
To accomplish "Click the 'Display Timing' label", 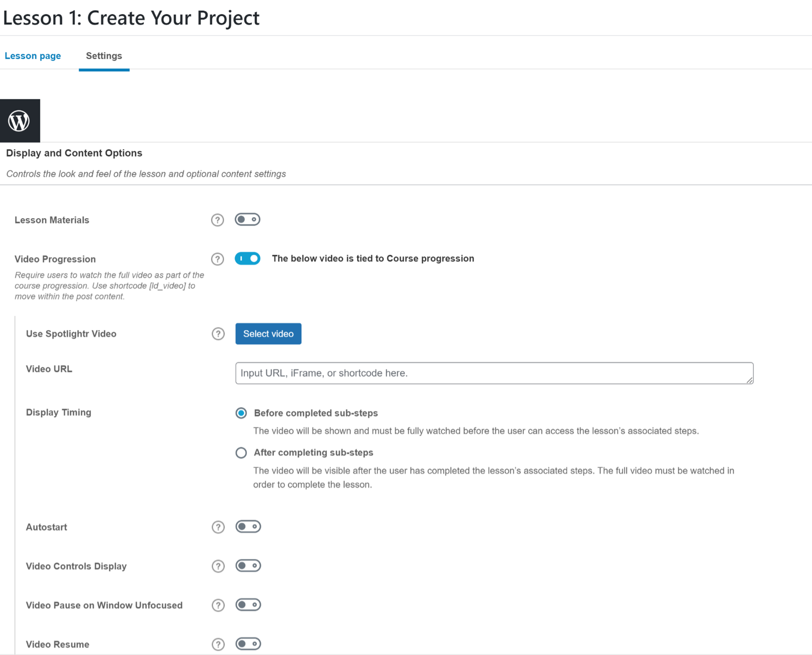I will coord(58,412).
